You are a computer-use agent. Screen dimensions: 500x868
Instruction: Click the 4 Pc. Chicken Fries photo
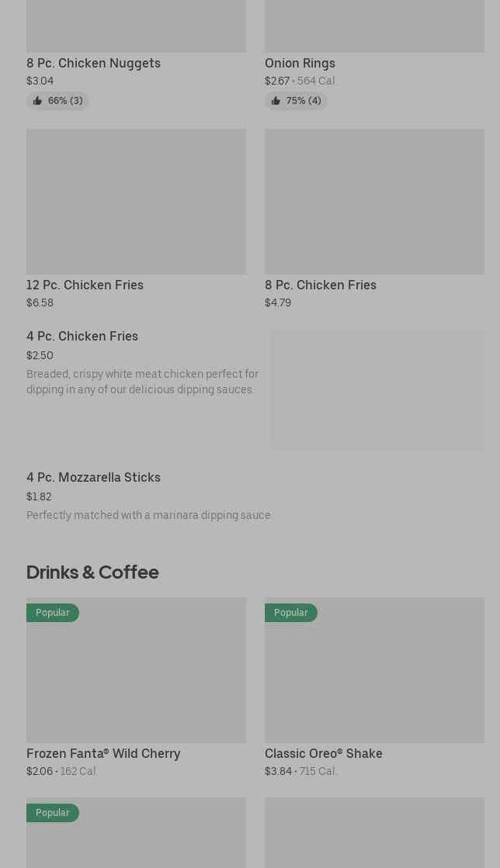coord(377,389)
